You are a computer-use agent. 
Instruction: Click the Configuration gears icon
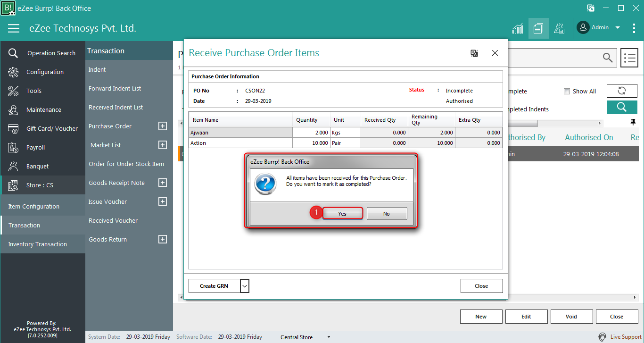click(x=13, y=72)
